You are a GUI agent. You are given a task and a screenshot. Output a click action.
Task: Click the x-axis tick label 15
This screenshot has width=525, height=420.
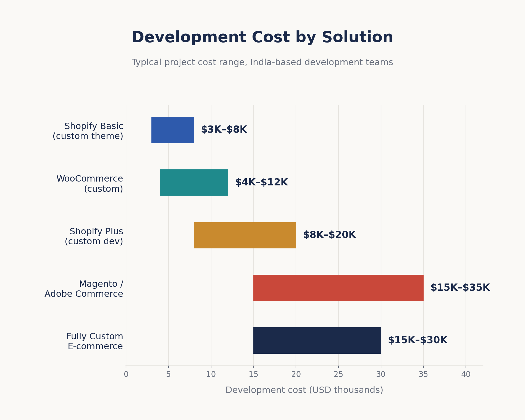(x=253, y=374)
